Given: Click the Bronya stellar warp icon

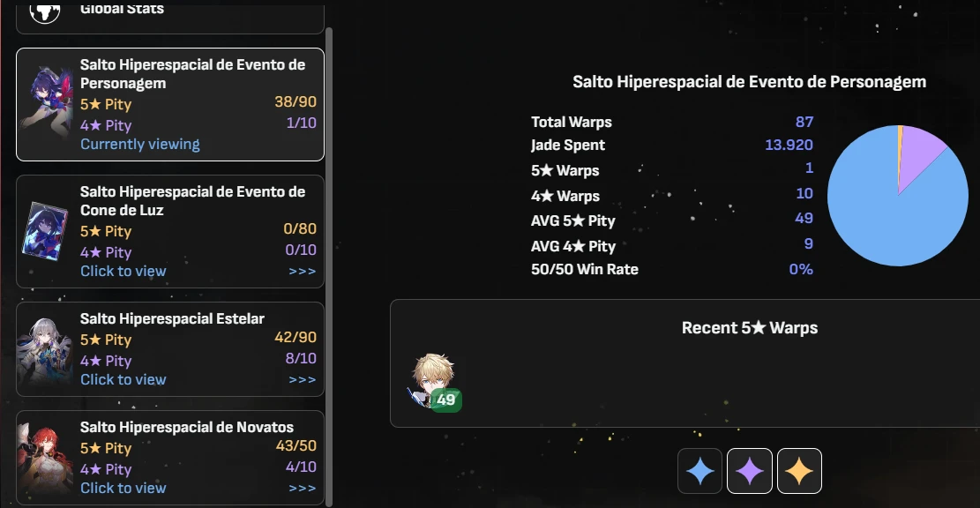Looking at the screenshot, I should click(45, 350).
